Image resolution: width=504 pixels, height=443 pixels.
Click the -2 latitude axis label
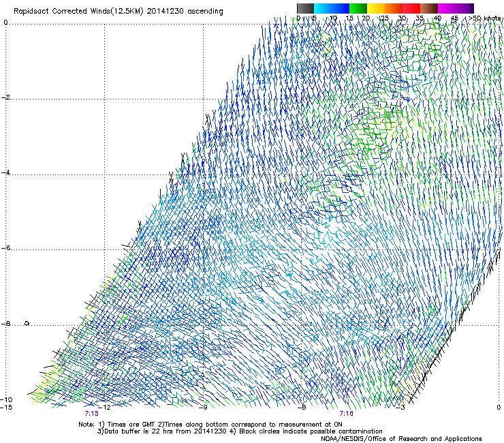(x=5, y=97)
